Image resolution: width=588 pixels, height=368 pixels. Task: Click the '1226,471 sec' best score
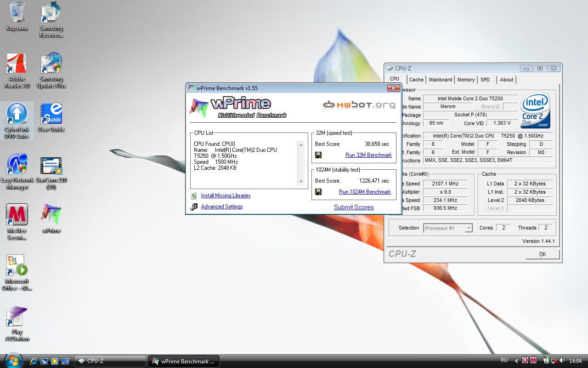(x=374, y=181)
